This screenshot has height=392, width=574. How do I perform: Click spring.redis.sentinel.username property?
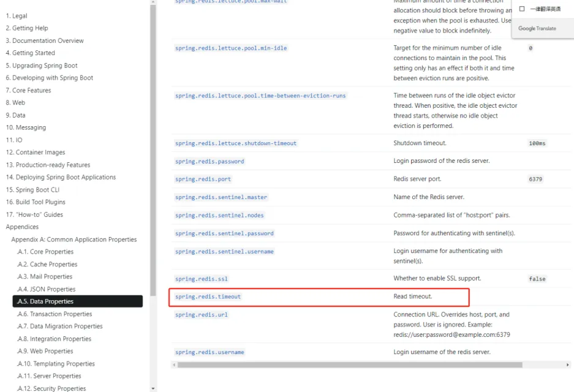click(x=224, y=252)
